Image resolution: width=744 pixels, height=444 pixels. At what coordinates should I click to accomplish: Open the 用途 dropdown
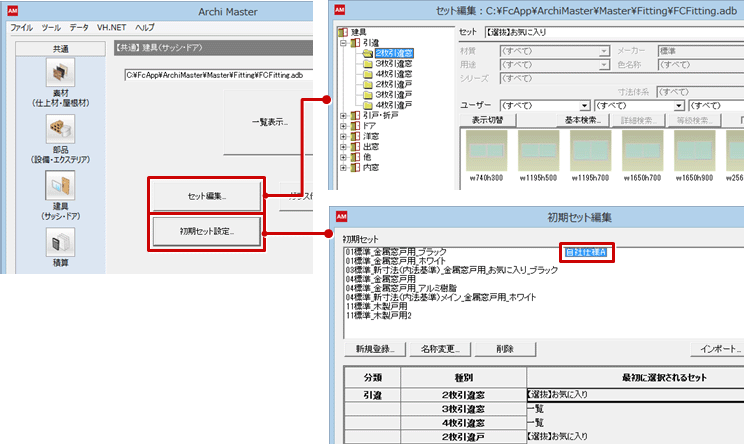[x=604, y=65]
